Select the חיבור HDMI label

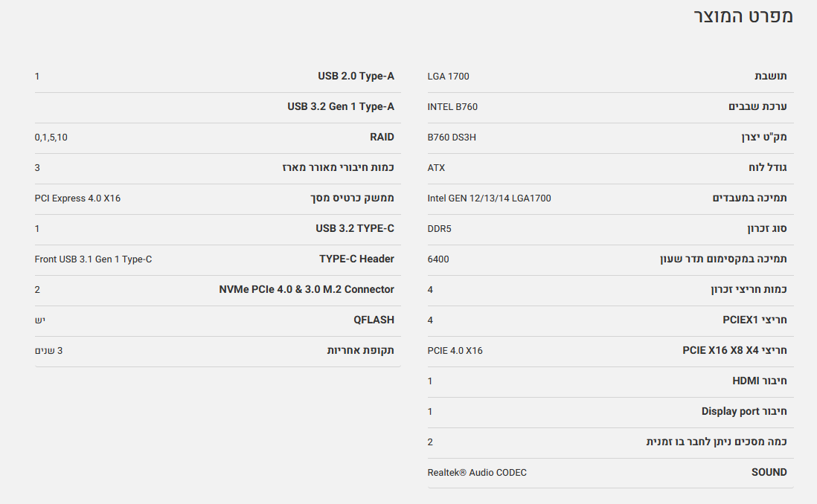[x=760, y=381]
